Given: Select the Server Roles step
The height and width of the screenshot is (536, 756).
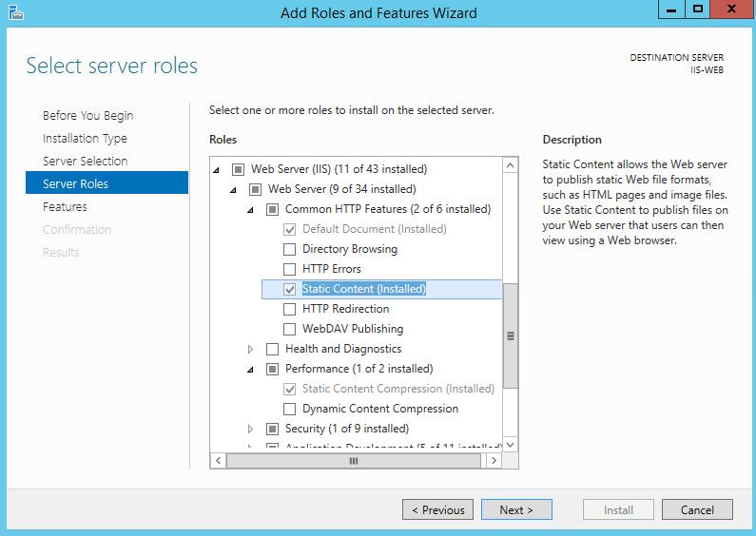Looking at the screenshot, I should click(x=107, y=182).
